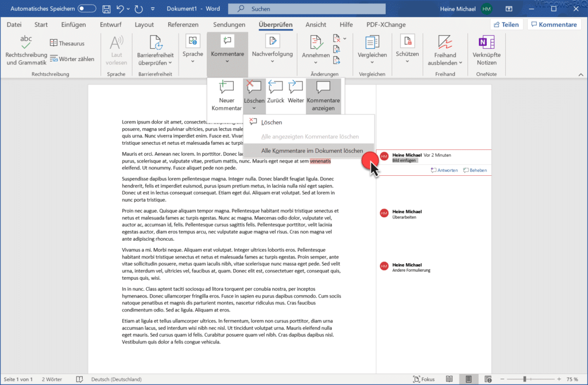Open Verknüpfte Notizen OneNote icon
The height and width of the screenshot is (385, 588).
486,51
